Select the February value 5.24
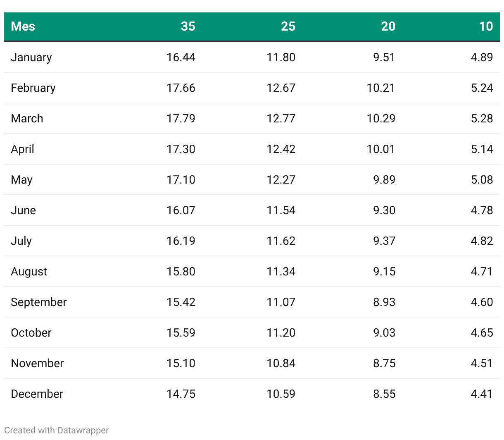 (x=482, y=88)
